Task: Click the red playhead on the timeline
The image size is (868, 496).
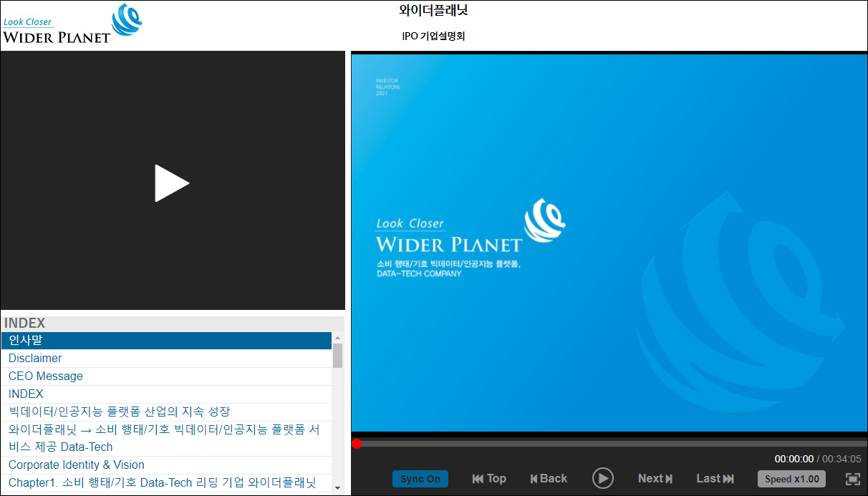Action: [x=357, y=444]
